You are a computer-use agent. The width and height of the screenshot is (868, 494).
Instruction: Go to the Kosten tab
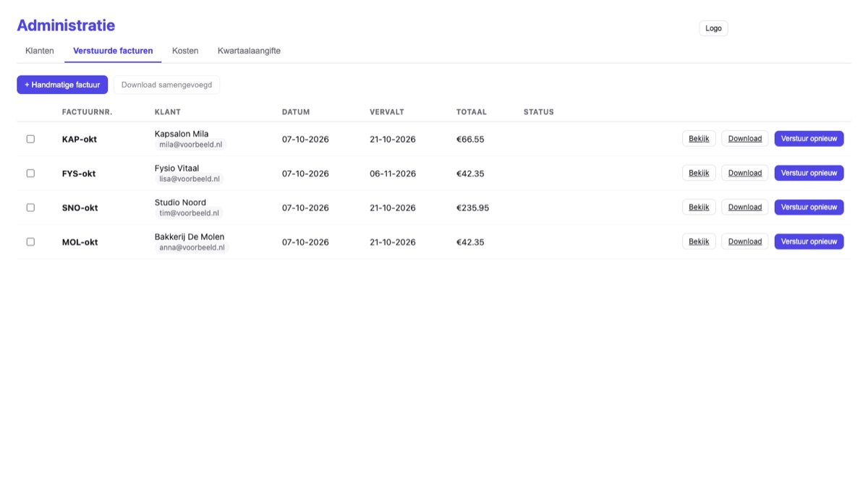pyautogui.click(x=185, y=51)
